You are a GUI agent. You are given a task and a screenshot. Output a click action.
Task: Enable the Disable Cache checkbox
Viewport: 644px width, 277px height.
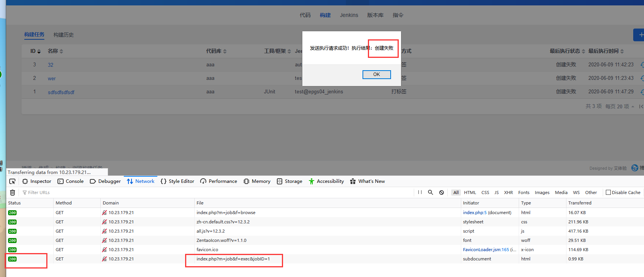pyautogui.click(x=608, y=193)
